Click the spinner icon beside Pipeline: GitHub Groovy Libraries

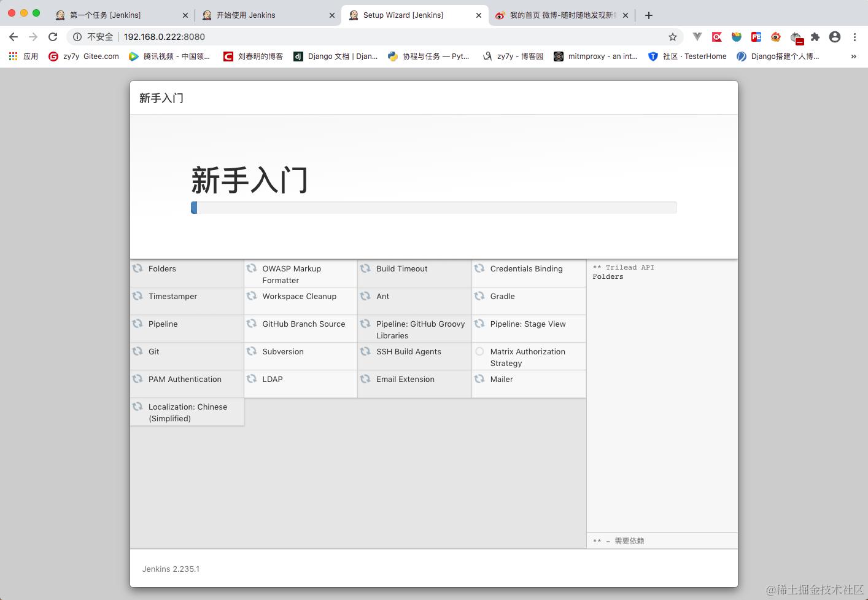[365, 324]
